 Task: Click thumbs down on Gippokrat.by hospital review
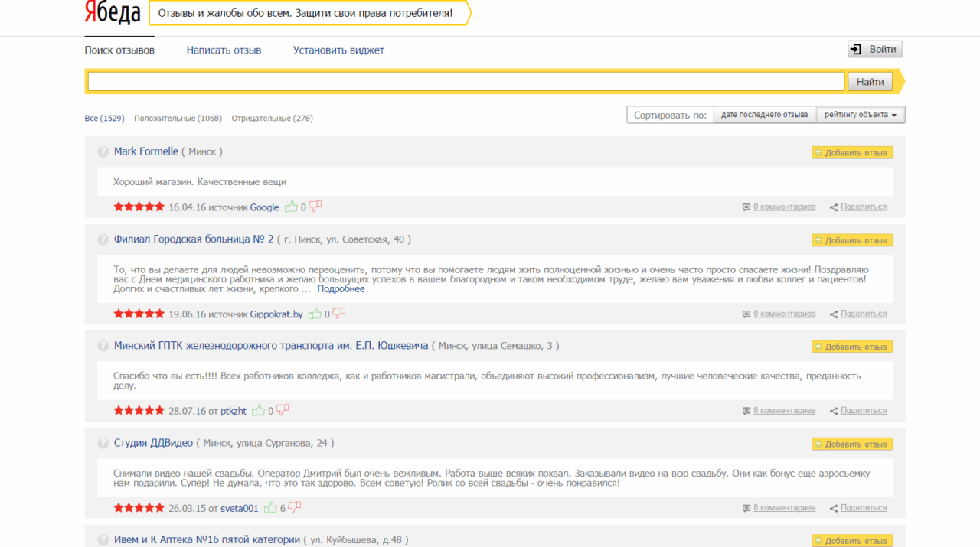click(338, 313)
